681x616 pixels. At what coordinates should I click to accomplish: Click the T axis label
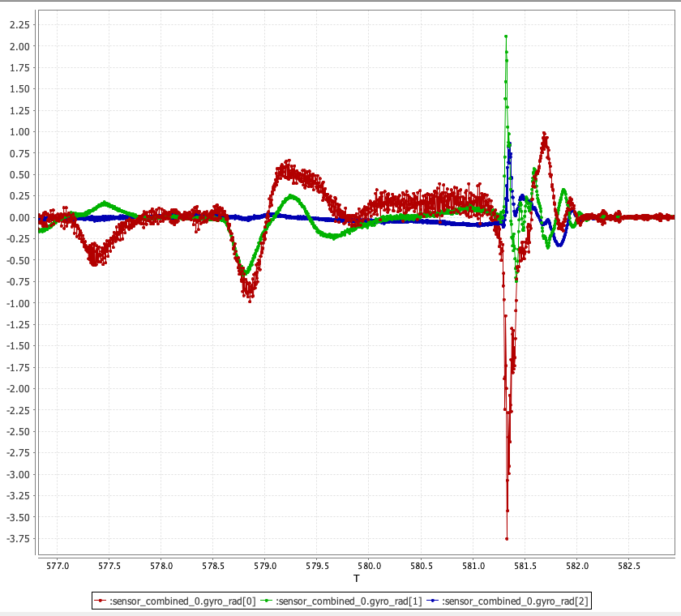(357, 578)
